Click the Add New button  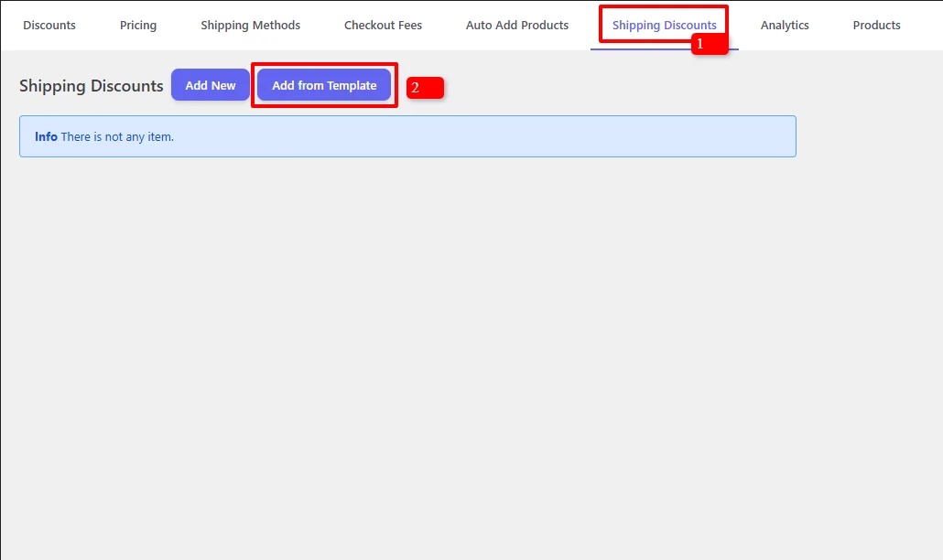pos(211,85)
